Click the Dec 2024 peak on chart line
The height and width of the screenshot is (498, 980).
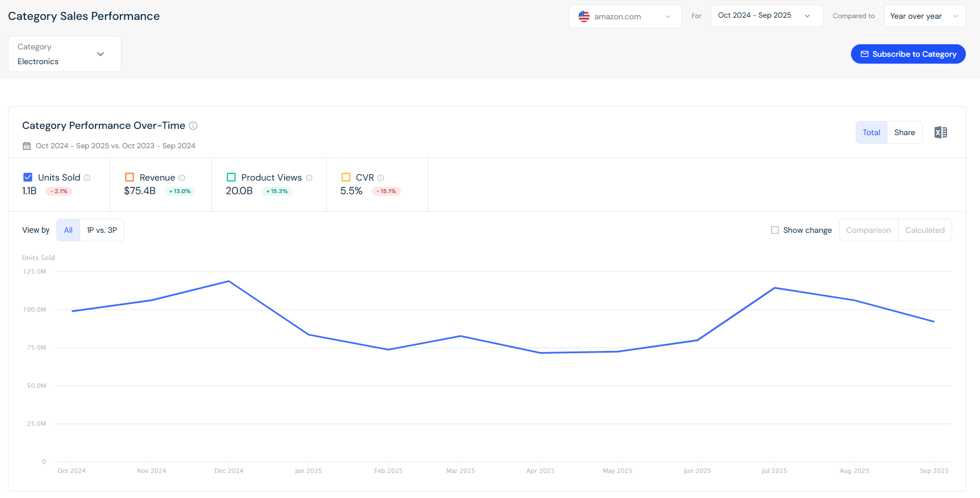click(x=228, y=281)
